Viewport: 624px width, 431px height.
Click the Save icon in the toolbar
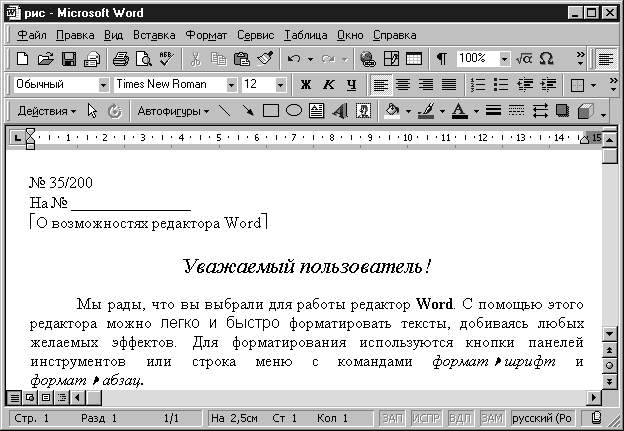click(69, 59)
